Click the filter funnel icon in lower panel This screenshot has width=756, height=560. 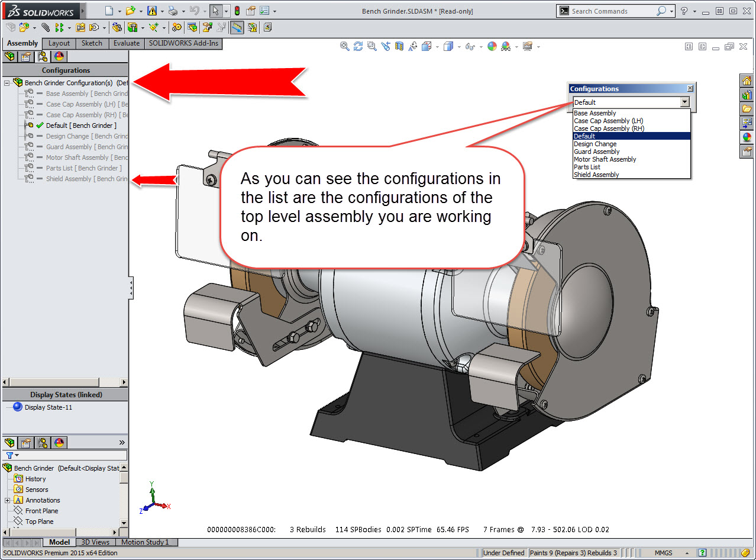pyautogui.click(x=9, y=455)
